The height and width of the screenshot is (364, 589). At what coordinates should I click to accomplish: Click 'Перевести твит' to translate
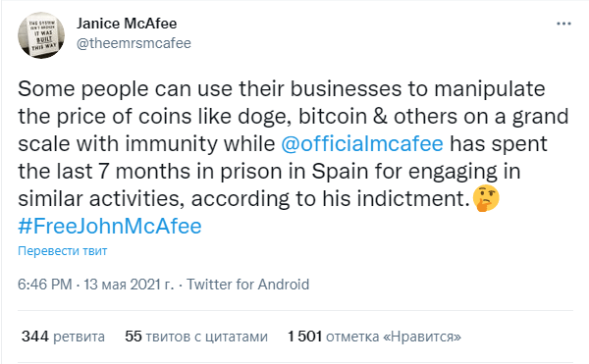pos(63,250)
